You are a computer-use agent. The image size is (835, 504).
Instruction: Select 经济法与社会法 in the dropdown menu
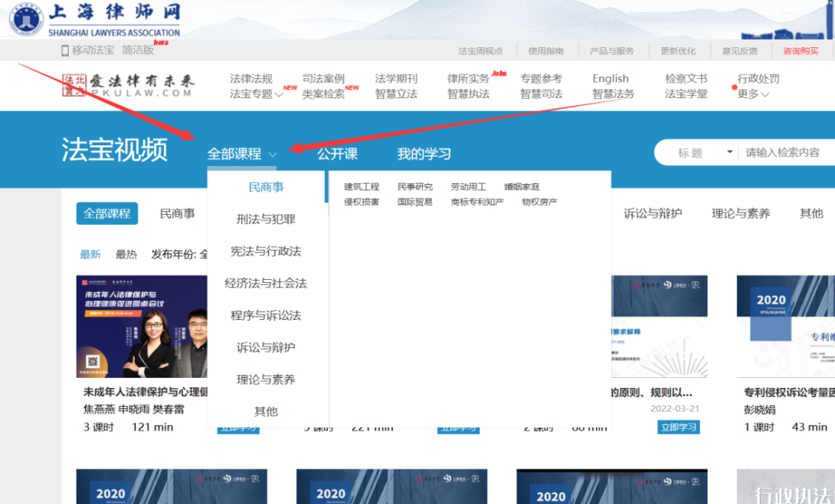tap(266, 283)
